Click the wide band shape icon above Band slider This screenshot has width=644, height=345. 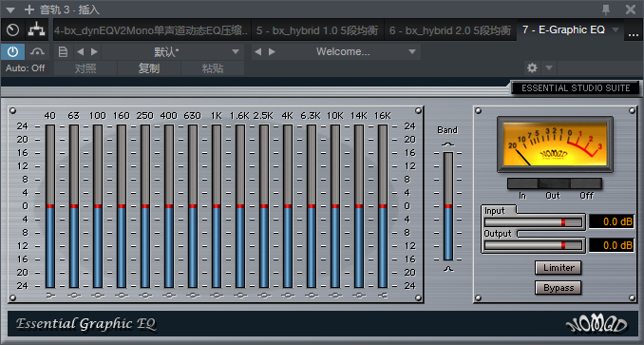click(x=448, y=144)
